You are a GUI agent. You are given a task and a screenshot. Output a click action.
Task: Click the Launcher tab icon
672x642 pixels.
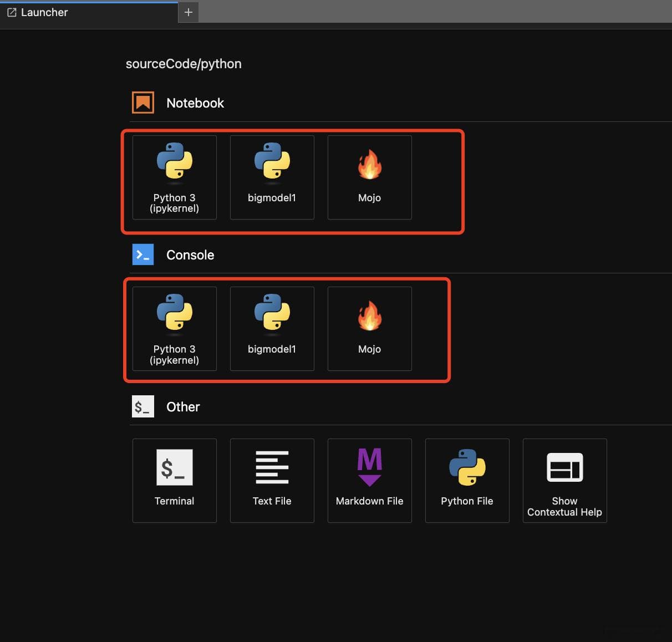pyautogui.click(x=12, y=12)
